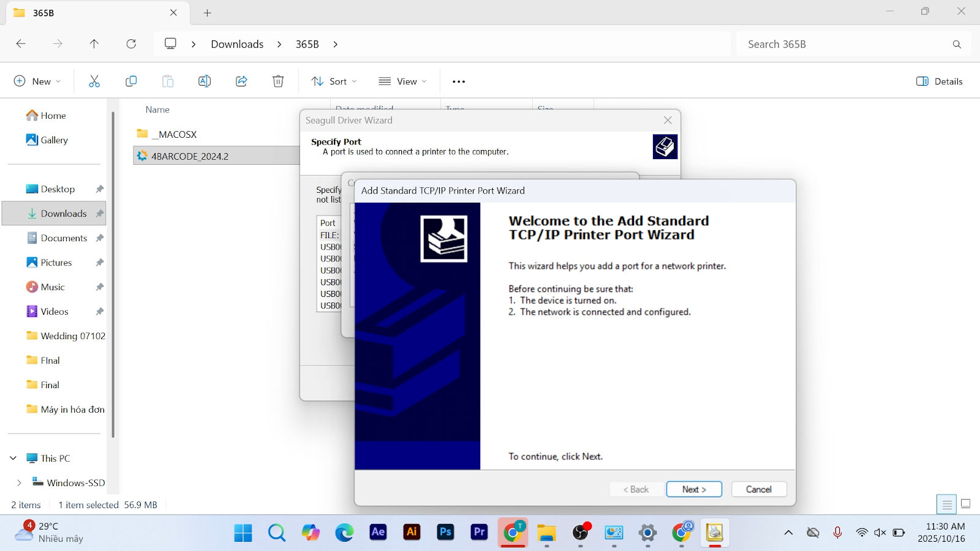Open Adobe Photoshop from the taskbar
Viewport: 980px width, 551px height.
pos(445,533)
